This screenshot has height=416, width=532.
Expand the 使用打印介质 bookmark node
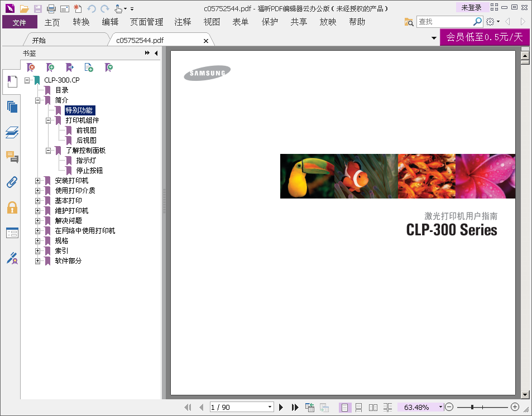point(37,191)
